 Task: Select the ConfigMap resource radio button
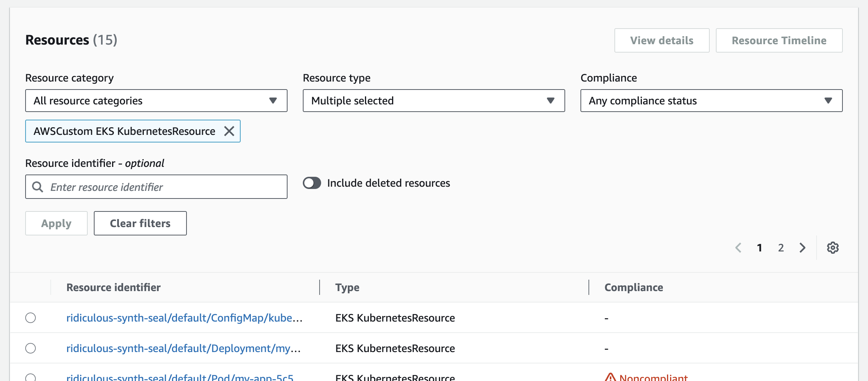31,318
